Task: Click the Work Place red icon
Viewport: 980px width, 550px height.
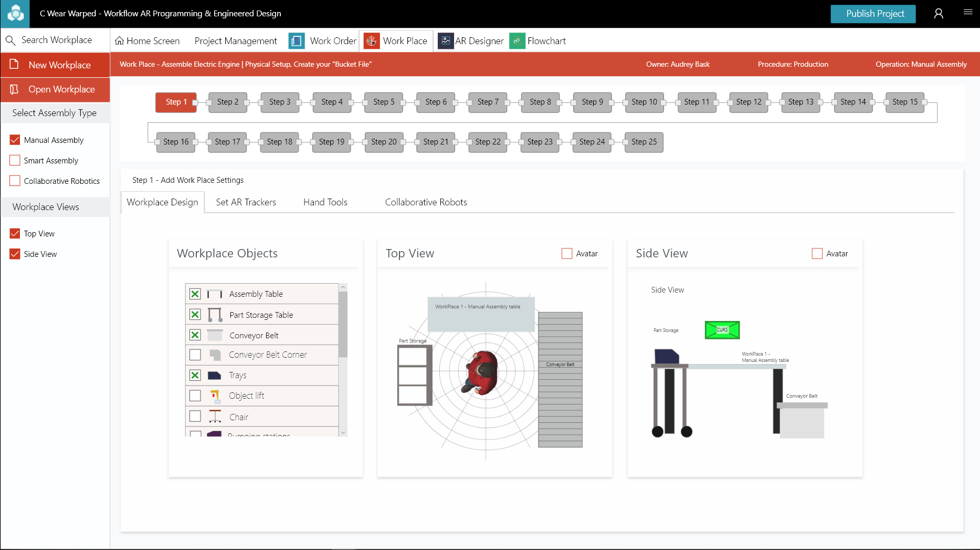Action: [372, 40]
